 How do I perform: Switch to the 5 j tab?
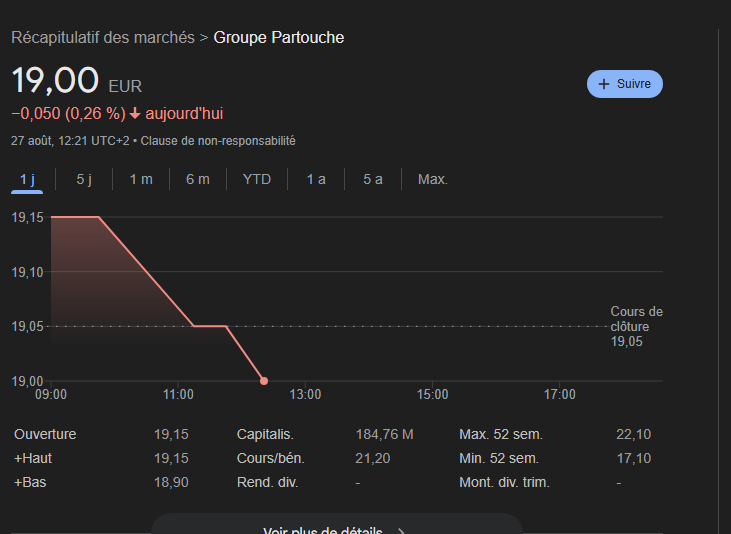(84, 179)
